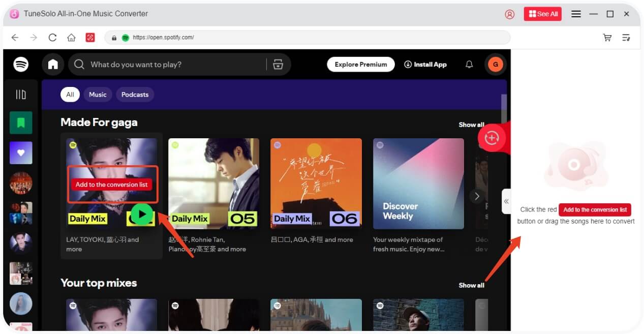Click the Spotify page vertical scrollbar

pyautogui.click(x=504, y=109)
